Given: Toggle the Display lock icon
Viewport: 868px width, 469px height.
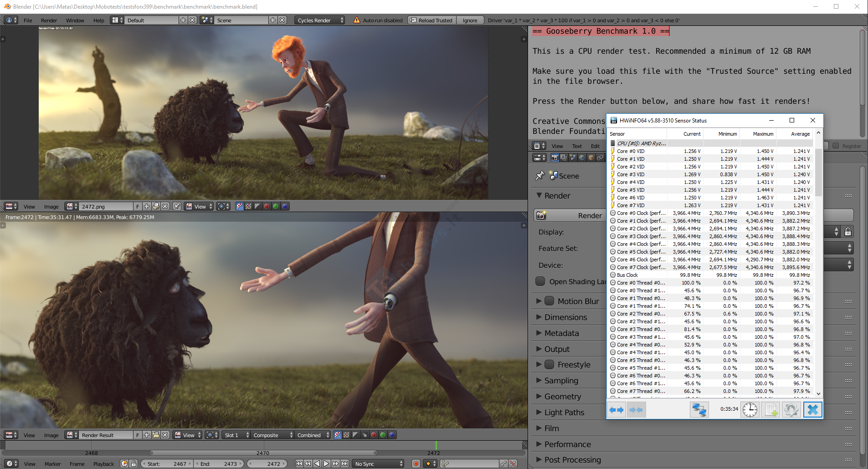Looking at the screenshot, I should click(847, 232).
